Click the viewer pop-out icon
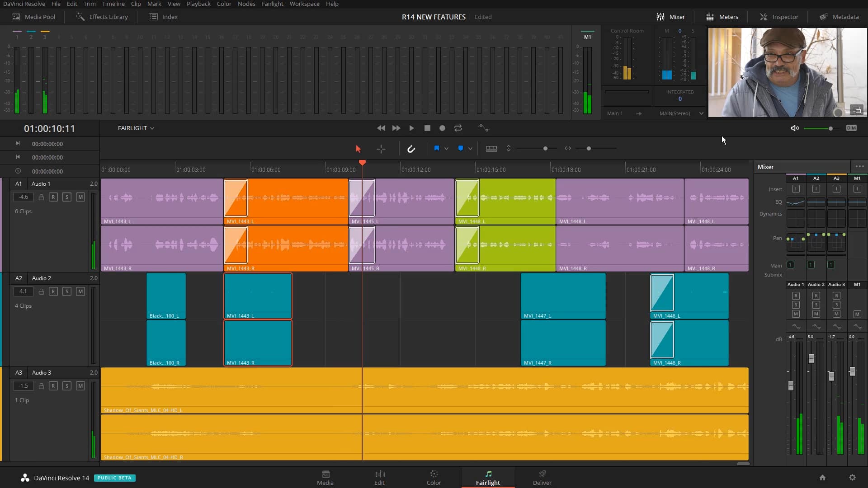Viewport: 868px width, 488px height. pos(856,110)
